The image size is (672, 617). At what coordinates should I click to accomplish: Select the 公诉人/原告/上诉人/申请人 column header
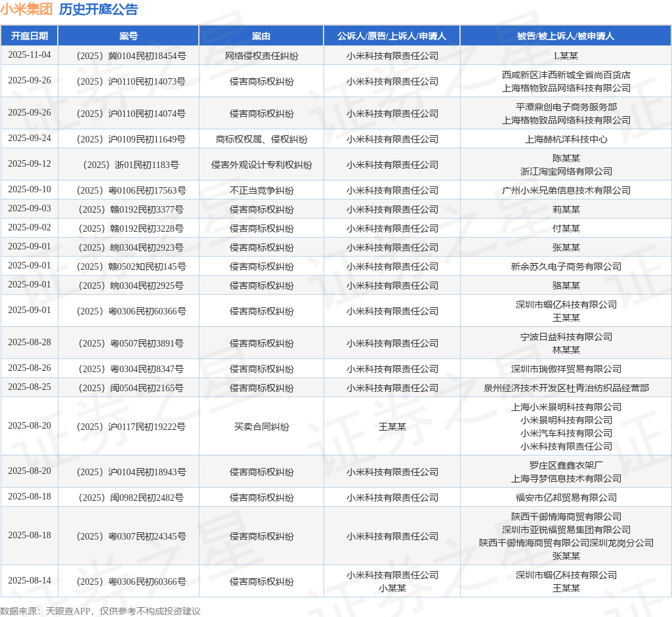[392, 36]
